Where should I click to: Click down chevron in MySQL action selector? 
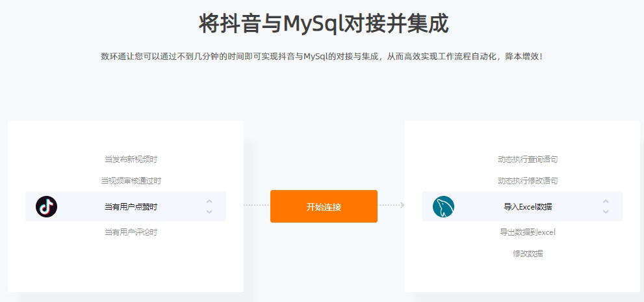(606, 212)
